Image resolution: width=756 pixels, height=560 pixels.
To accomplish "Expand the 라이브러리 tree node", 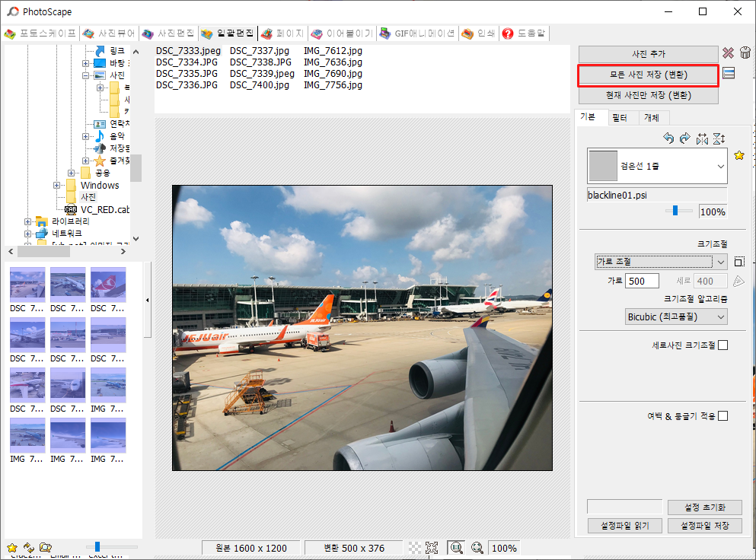I will pyautogui.click(x=27, y=221).
